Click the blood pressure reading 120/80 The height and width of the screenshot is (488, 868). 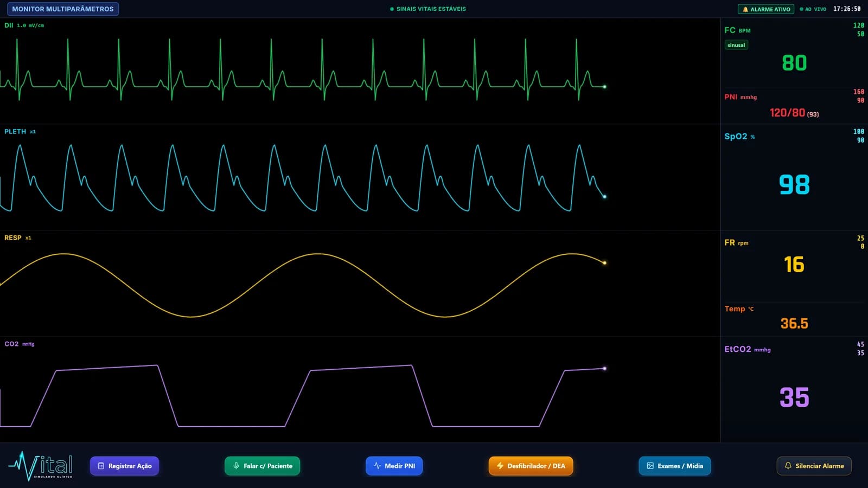click(787, 113)
